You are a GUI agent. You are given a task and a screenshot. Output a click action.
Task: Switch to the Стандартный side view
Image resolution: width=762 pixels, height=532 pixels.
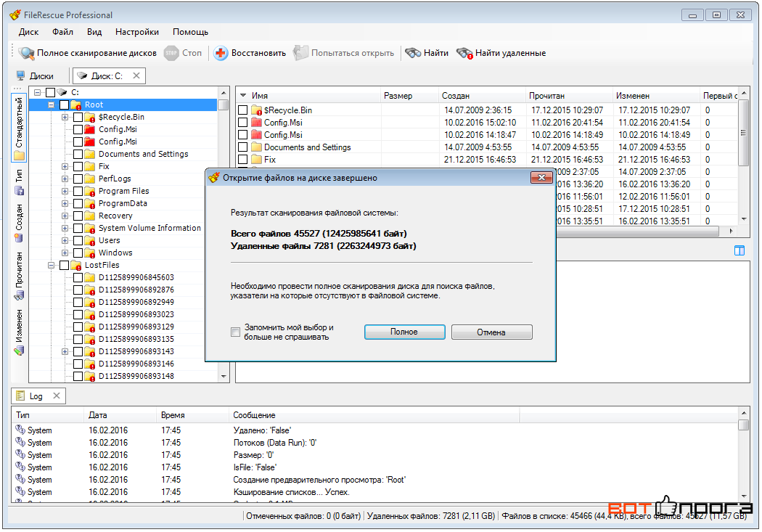click(19, 127)
